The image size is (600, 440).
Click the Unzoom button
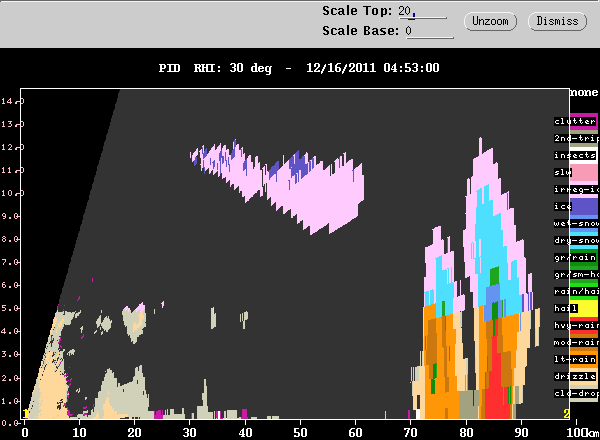click(490, 21)
